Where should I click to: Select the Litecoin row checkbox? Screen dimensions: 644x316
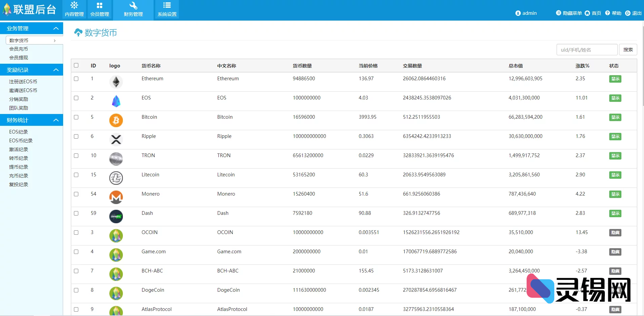[x=76, y=175]
